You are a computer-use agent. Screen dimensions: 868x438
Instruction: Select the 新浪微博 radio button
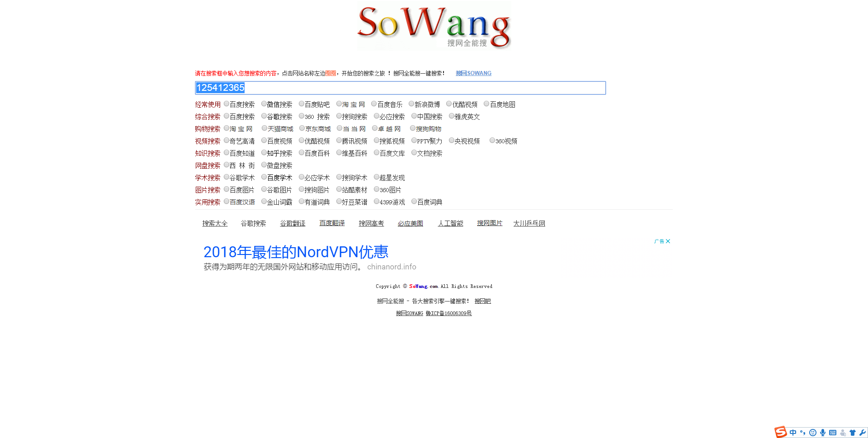click(x=411, y=104)
